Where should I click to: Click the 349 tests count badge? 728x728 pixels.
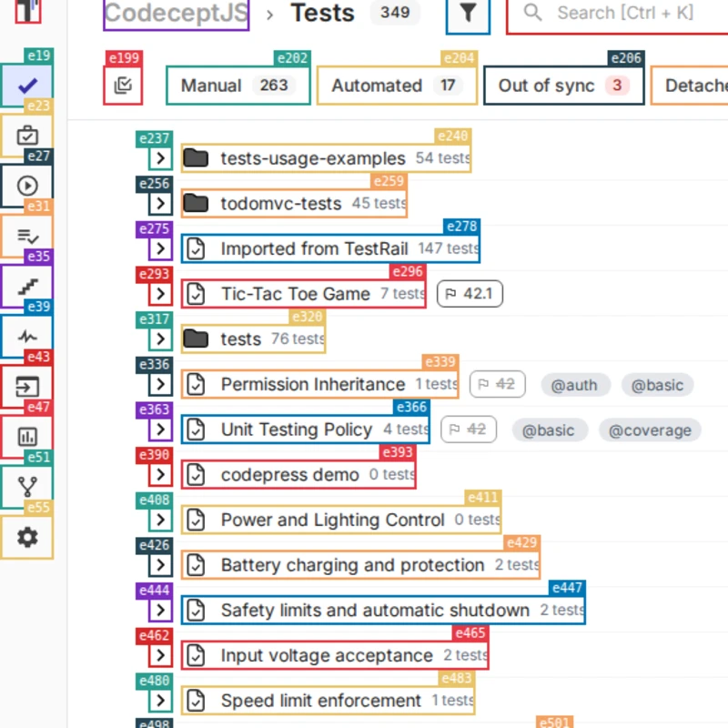click(x=395, y=13)
